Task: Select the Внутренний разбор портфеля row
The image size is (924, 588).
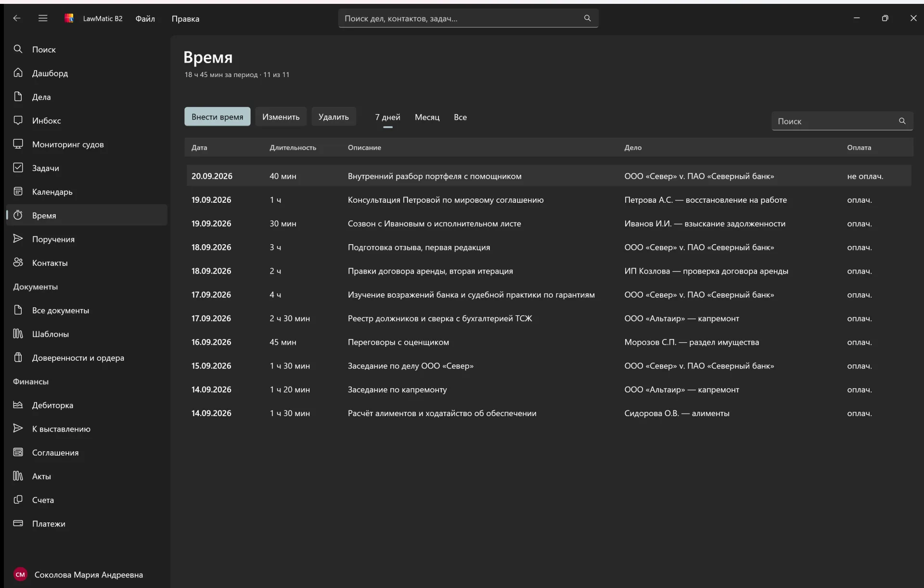Action: [x=549, y=176]
